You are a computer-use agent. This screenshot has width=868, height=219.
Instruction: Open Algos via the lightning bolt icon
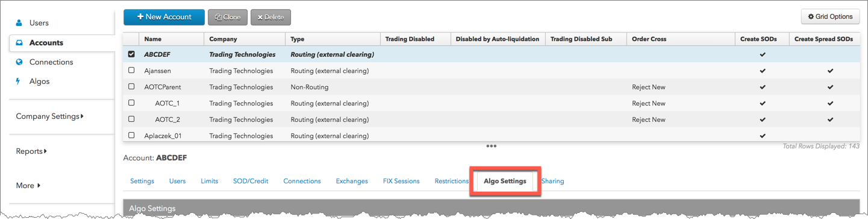pyautogui.click(x=18, y=81)
